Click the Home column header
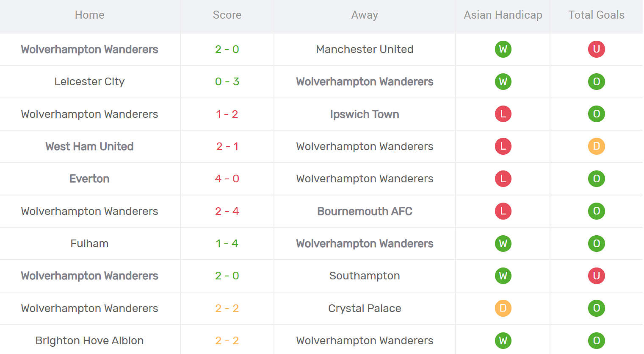 (x=89, y=15)
